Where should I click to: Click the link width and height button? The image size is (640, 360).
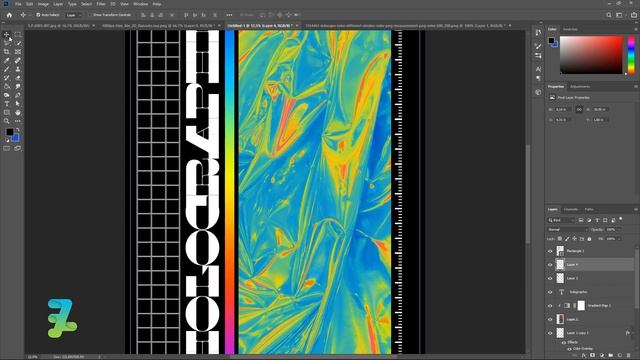[579, 109]
